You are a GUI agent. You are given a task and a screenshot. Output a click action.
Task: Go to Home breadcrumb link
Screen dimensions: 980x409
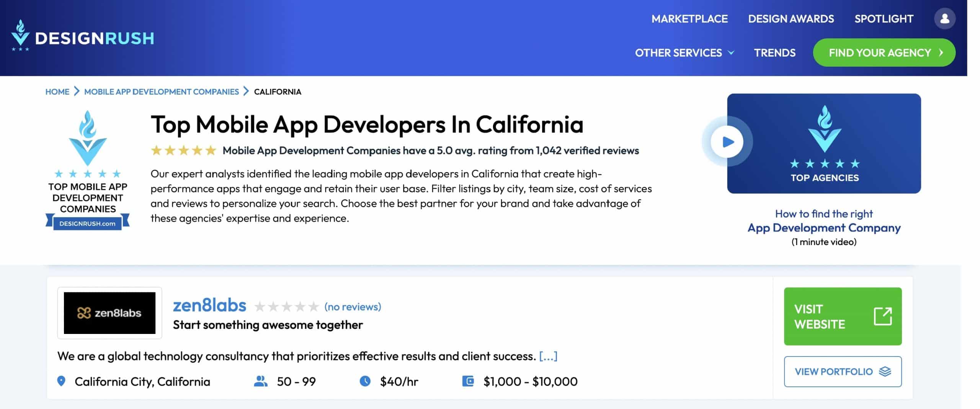[x=57, y=92]
